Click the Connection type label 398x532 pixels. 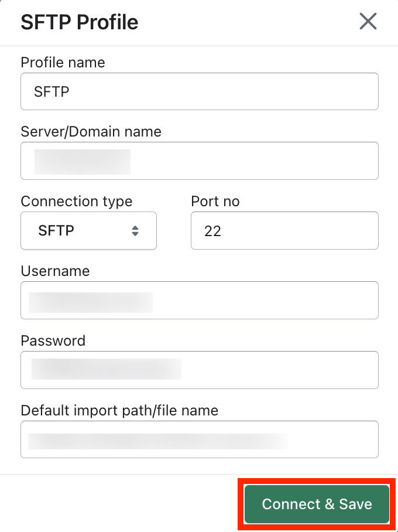click(x=76, y=201)
